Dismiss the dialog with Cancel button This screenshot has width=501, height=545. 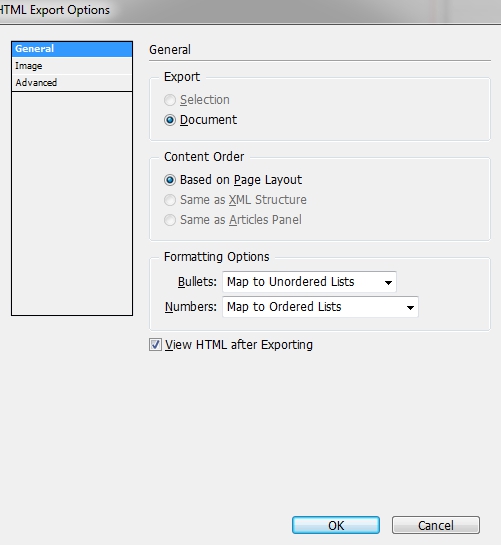tap(436, 525)
